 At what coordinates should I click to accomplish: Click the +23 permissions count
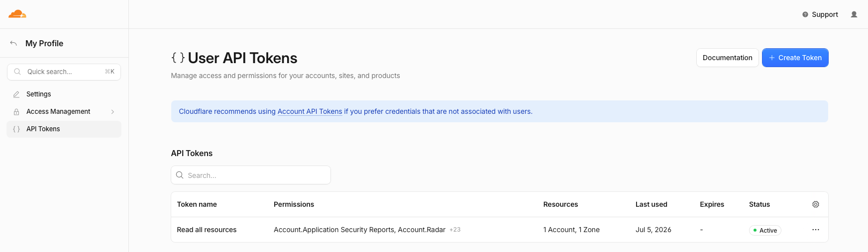click(x=455, y=230)
